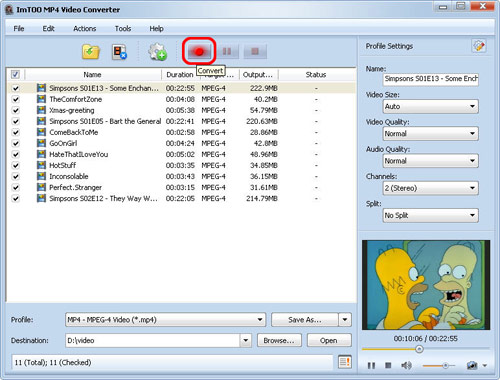
Task: Uncheck Xmas-greeting file checkbox
Action: pos(15,110)
